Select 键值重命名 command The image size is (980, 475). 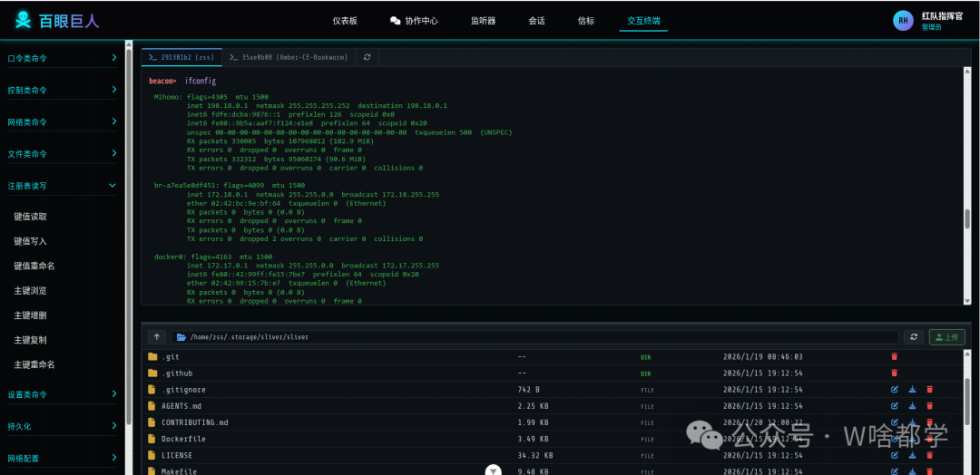click(x=34, y=266)
